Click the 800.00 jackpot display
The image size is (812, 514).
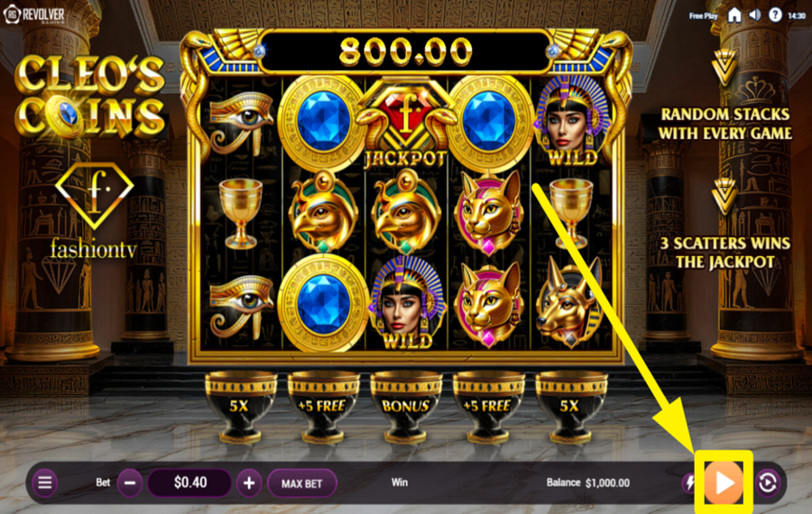(405, 51)
